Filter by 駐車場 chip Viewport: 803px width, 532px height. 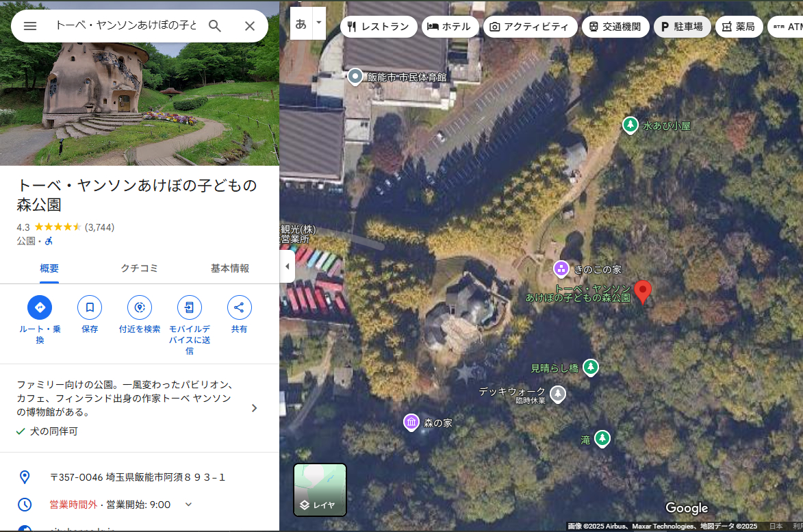[x=682, y=27]
